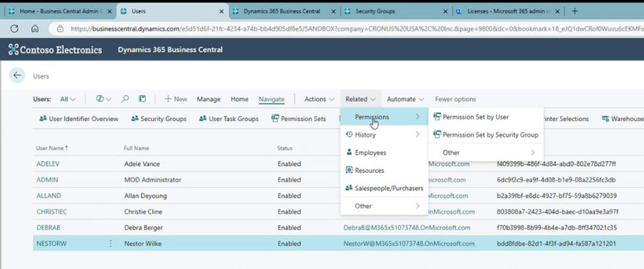Image resolution: width=644 pixels, height=269 pixels.
Task: Expand Other in the Related menu
Action: click(384, 206)
